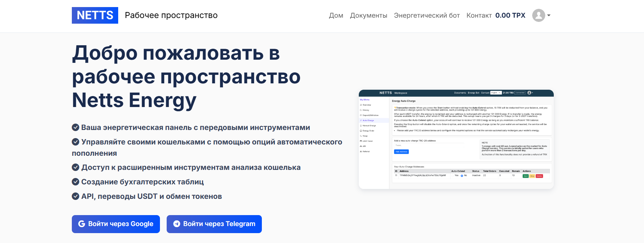Click the checkmark icon beside Ваша энергетическая панель
This screenshot has width=644, height=243.
point(75,128)
